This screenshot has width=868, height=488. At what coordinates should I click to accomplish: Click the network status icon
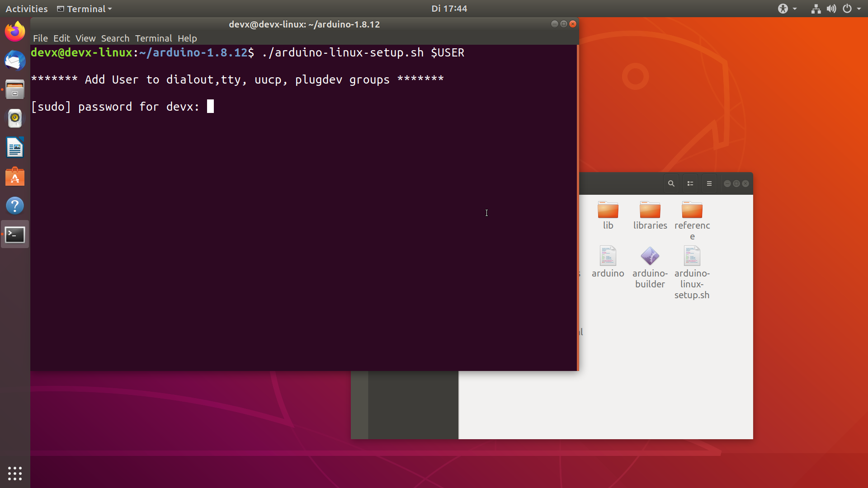(816, 9)
